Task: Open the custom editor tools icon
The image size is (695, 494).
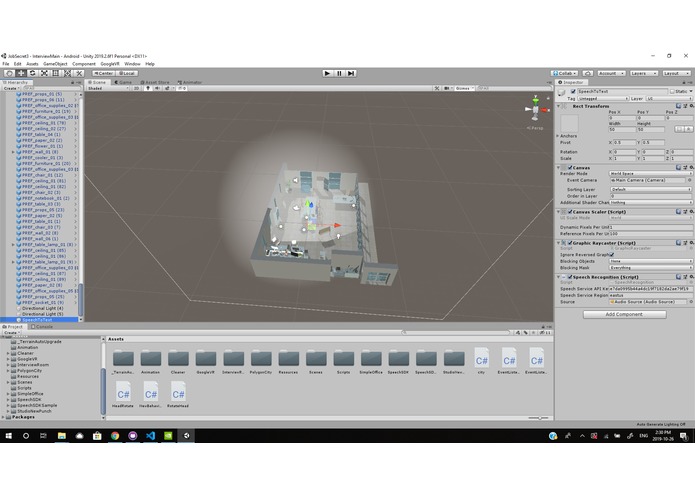Action: (x=79, y=73)
